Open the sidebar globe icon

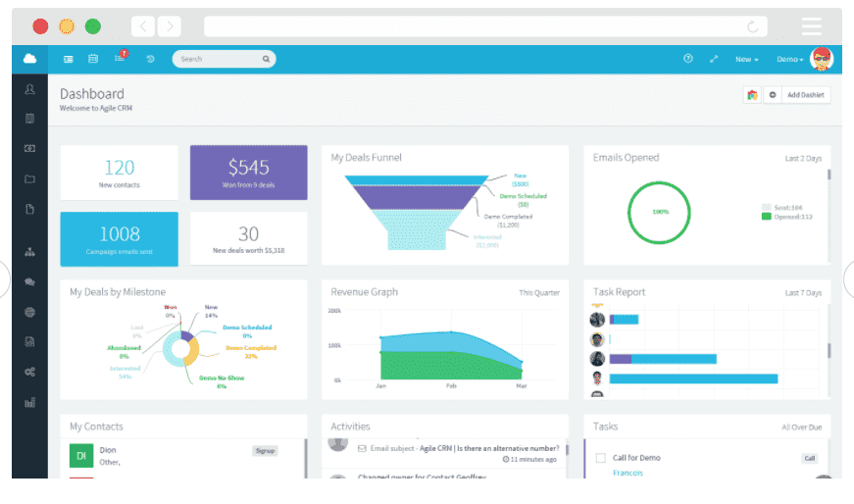pos(30,312)
